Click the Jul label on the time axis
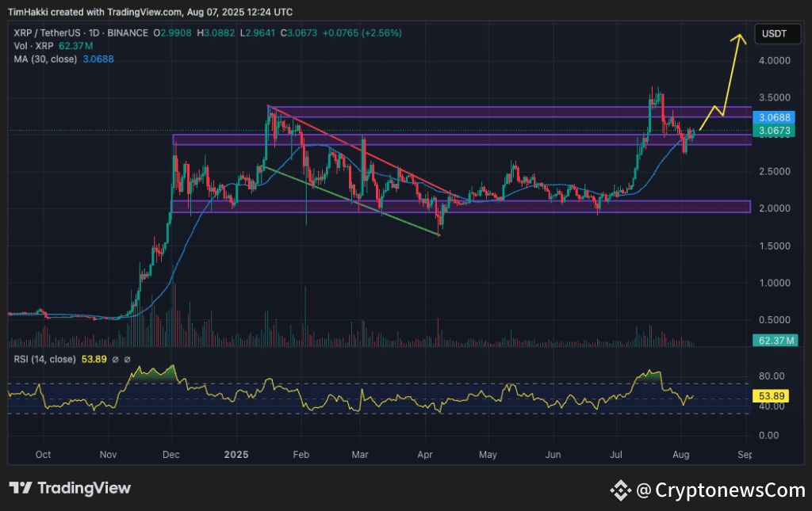Viewport: 812px width, 511px height. (x=616, y=455)
